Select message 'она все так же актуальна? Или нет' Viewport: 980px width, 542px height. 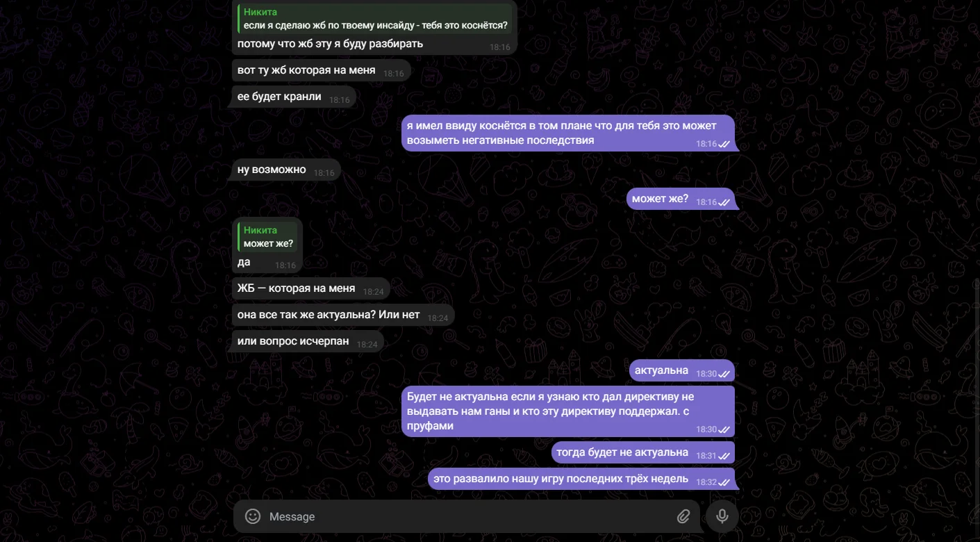coord(343,315)
